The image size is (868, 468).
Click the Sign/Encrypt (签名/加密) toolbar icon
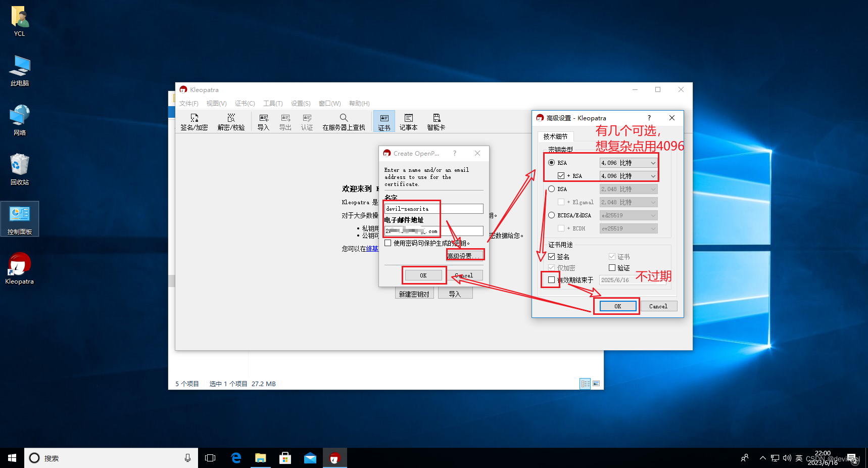(194, 122)
